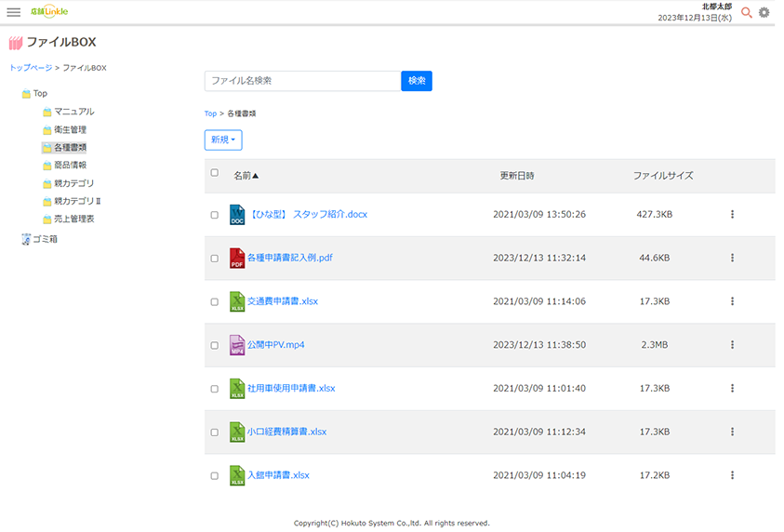Go to Top in file breadcrumb

210,113
